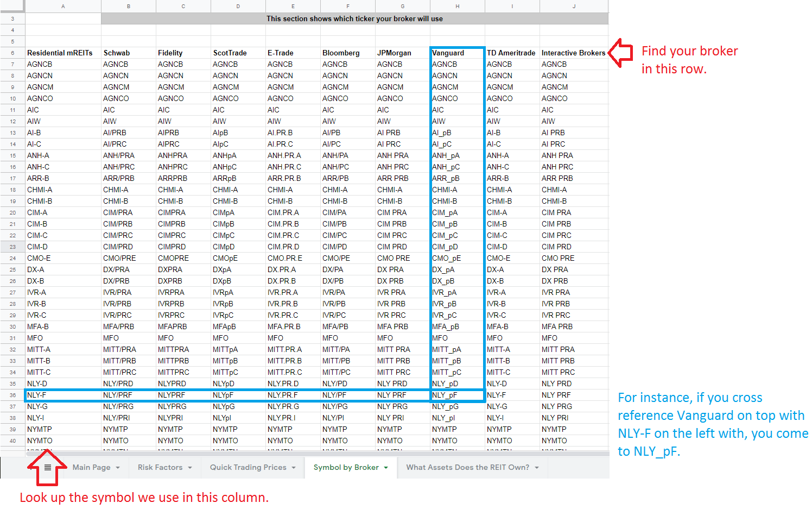Click the CIM.PR.A cell
This screenshot has width=812, height=528.
(x=293, y=212)
